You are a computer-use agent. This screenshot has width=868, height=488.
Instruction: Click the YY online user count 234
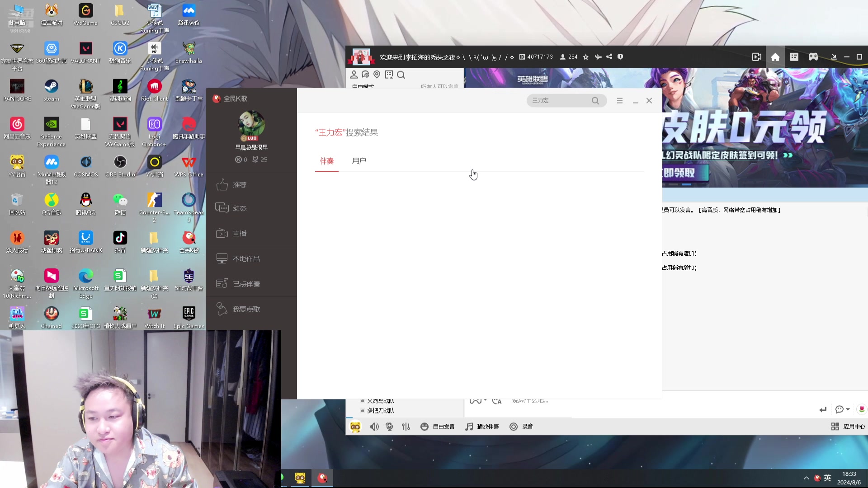pyautogui.click(x=569, y=57)
